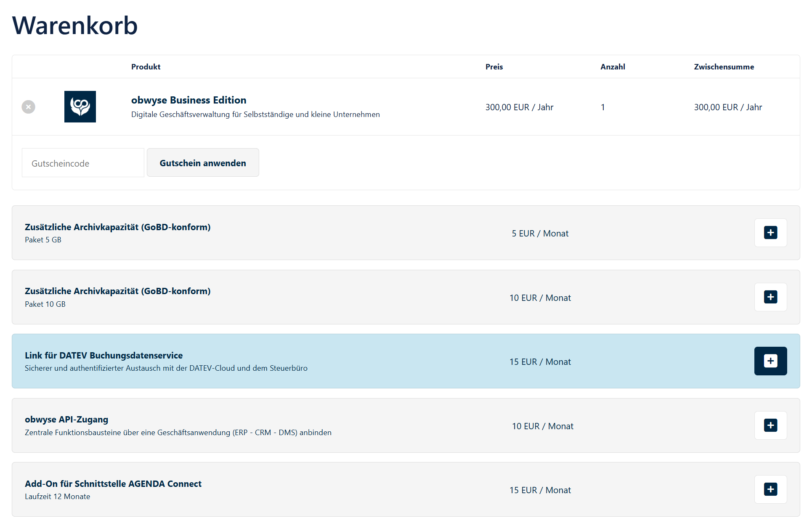Select the Zusätzliche Archivkapazität Paket 10 GB title

[117, 291]
